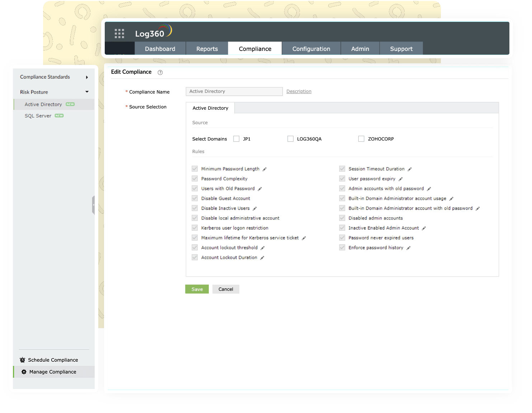Toggle the Disable Guest Account checkbox

pyautogui.click(x=195, y=198)
